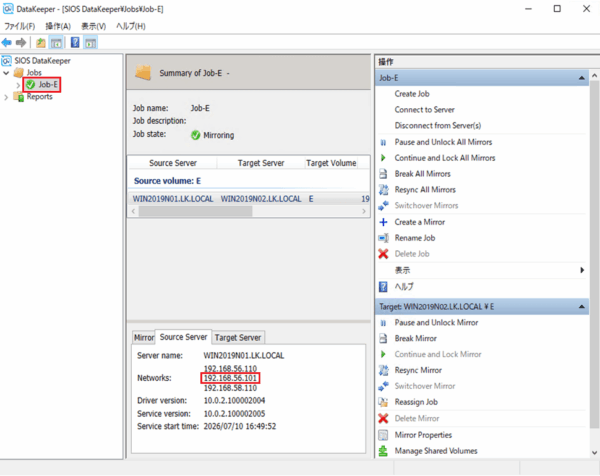Click the Source volume: E group heading
The image size is (600, 476).
167,181
